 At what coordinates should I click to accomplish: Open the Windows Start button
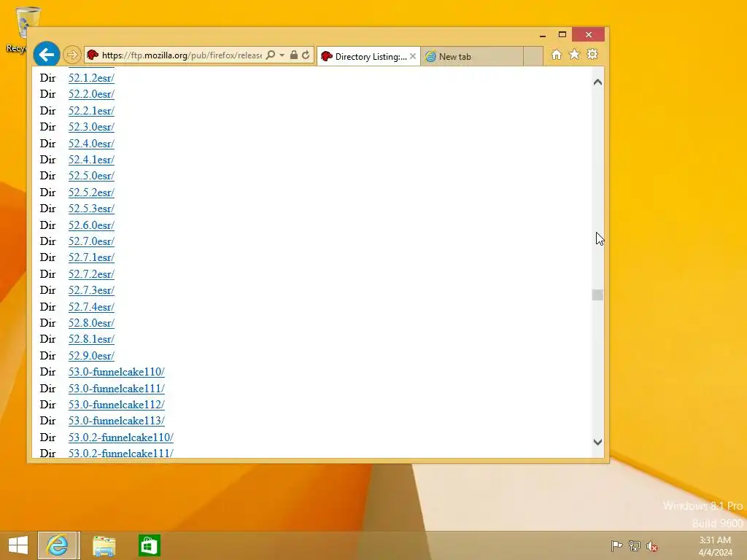[x=18, y=545]
